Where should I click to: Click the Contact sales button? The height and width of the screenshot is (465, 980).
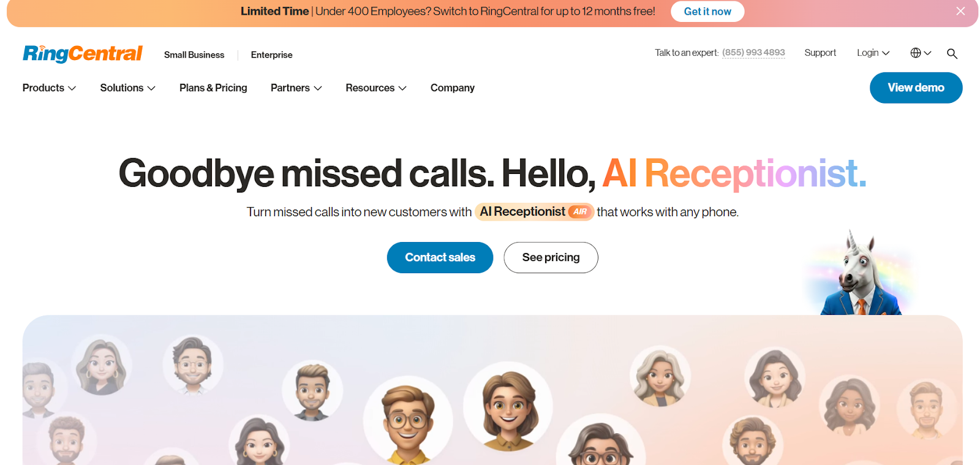(440, 257)
